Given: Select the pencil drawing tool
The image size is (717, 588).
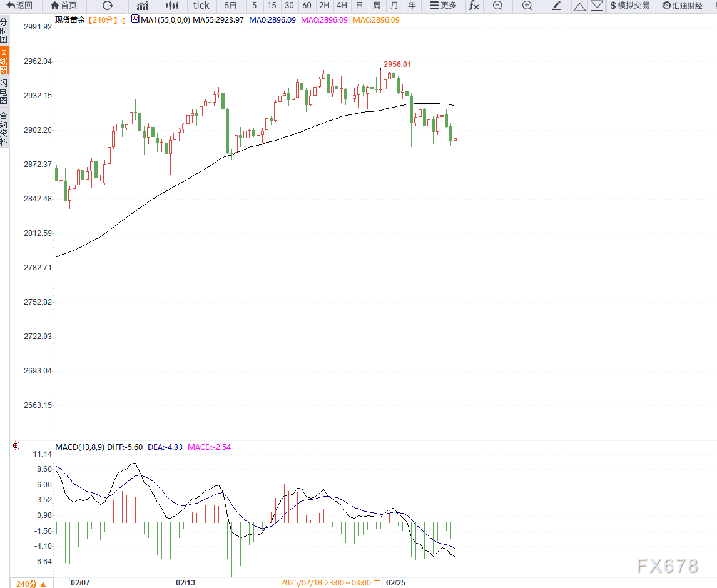Looking at the screenshot, I should 557,6.
